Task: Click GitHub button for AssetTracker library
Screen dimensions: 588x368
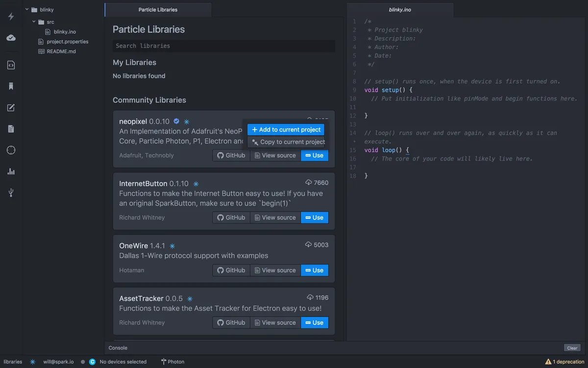Action: (231, 323)
